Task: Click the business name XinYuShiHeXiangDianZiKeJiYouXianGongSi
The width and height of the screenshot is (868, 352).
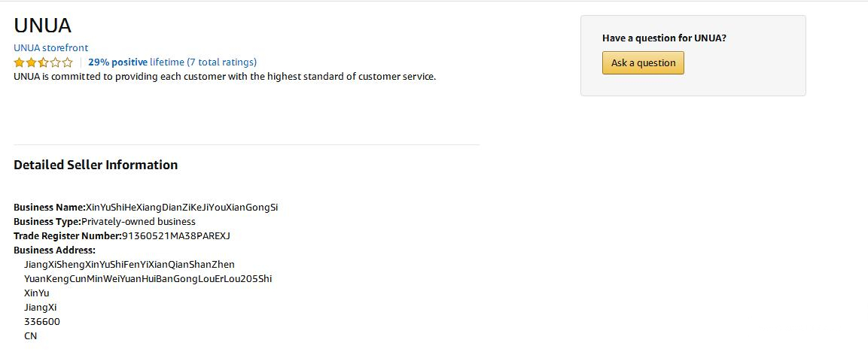Action: click(x=181, y=207)
